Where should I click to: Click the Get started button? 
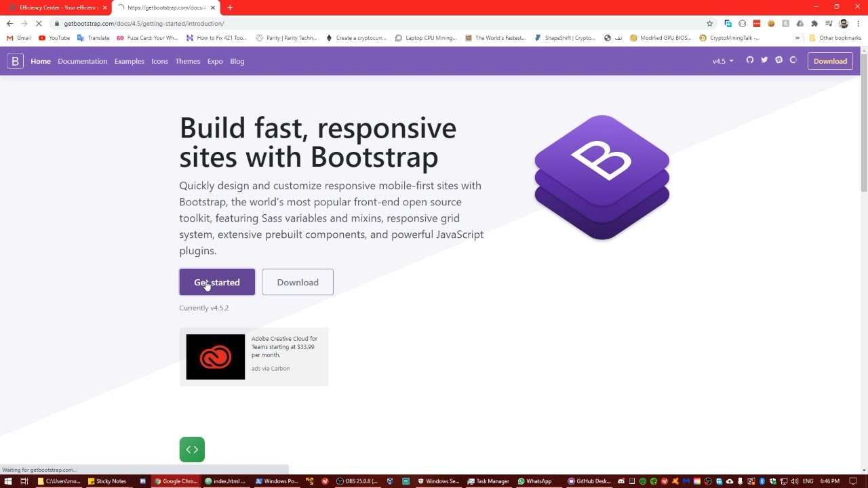217,282
